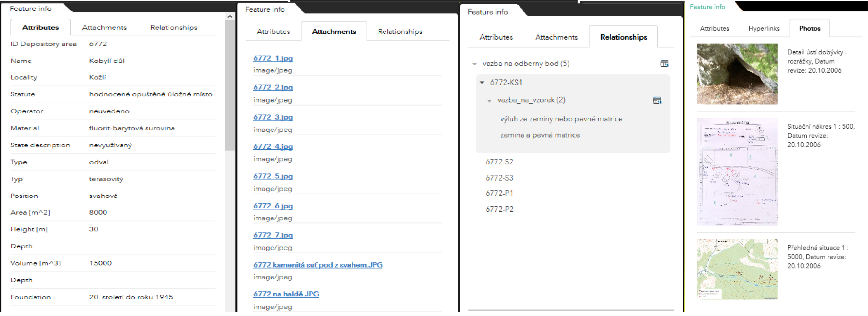The width and height of the screenshot is (868, 316).
Task: Select 6772-S2 relationship item
Action: tap(499, 162)
